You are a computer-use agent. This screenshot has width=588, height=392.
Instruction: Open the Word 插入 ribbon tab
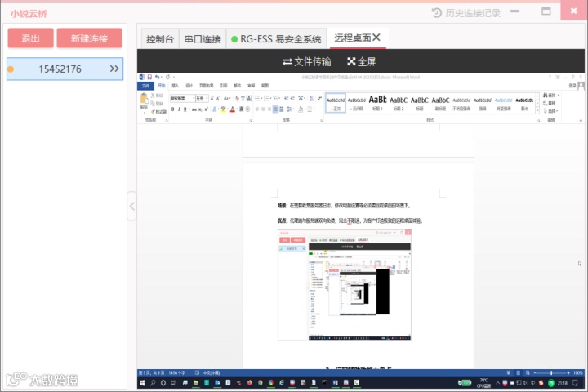[175, 86]
